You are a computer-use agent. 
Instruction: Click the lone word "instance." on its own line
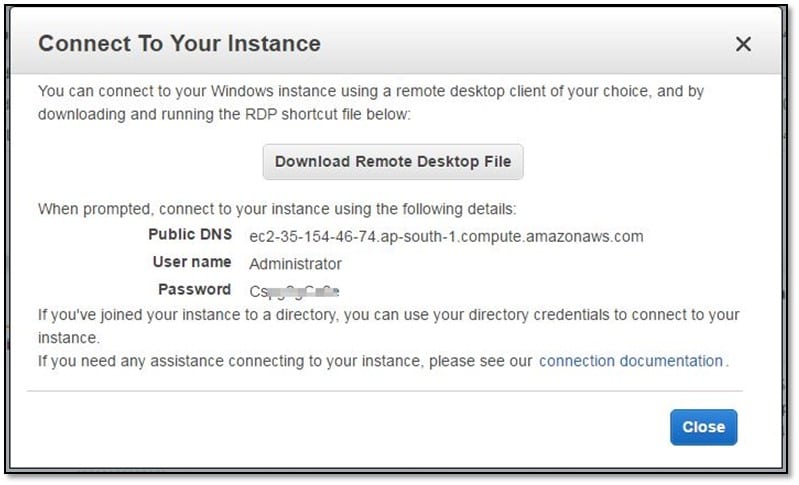[x=69, y=339]
